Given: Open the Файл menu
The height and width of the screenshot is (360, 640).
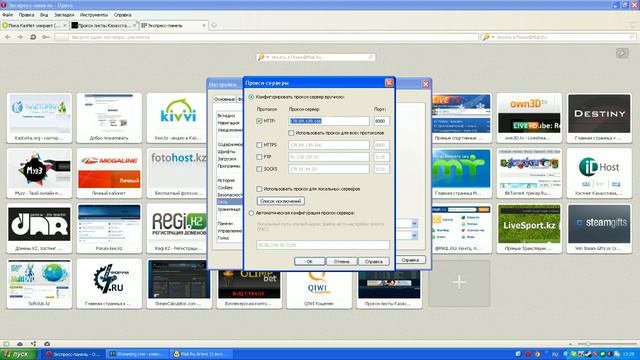Looking at the screenshot, I should [x=7, y=15].
